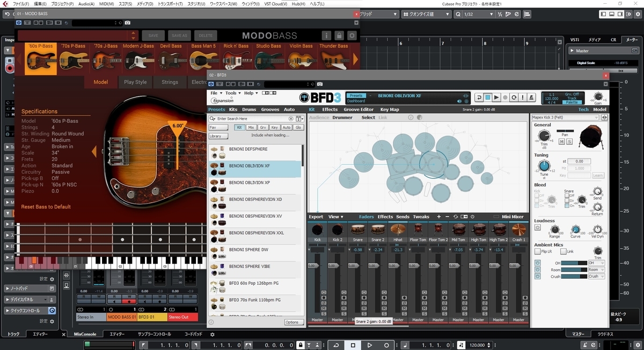Toggle the Grv include filter button
Viewport: 644px width, 350px height.
click(x=263, y=128)
